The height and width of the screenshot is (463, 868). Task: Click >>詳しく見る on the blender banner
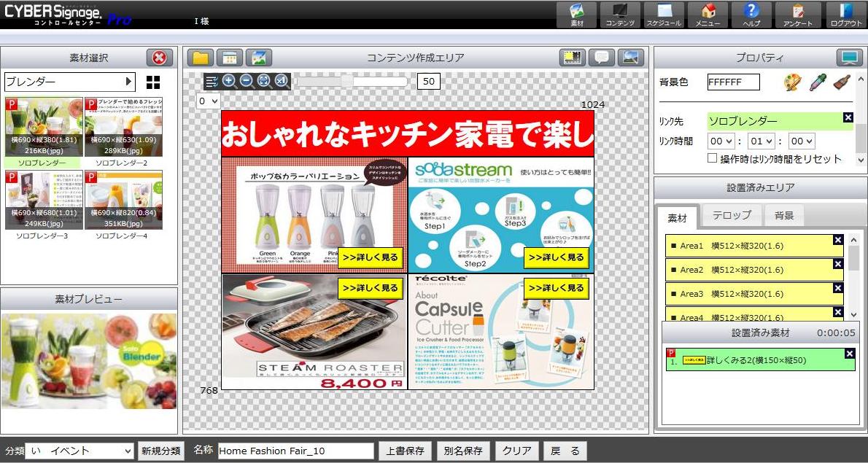click(x=370, y=257)
